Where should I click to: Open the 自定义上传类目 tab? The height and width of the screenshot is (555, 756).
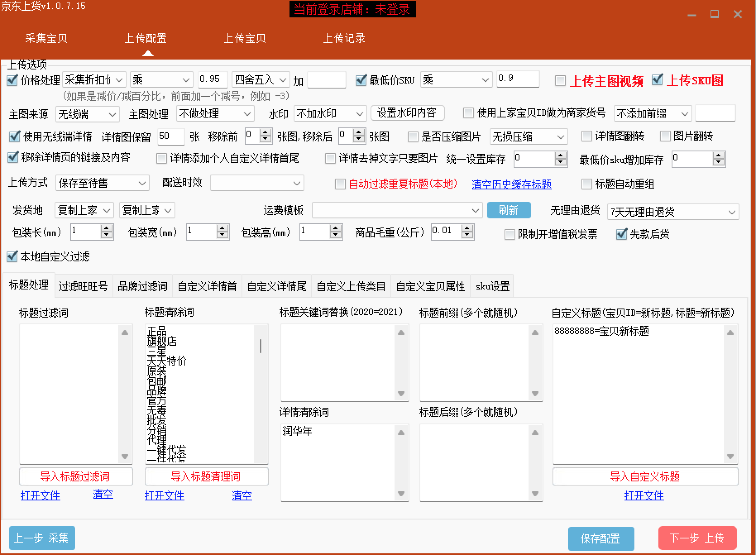(x=351, y=286)
